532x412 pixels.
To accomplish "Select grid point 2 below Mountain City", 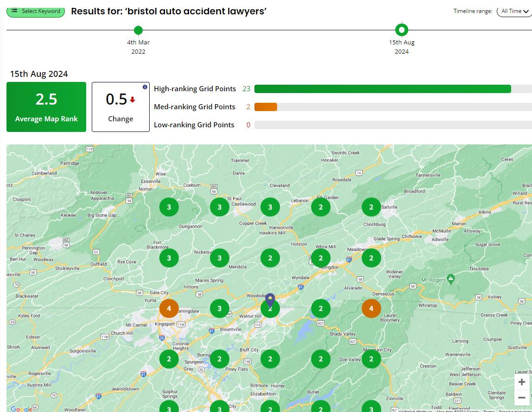I will 371,359.
